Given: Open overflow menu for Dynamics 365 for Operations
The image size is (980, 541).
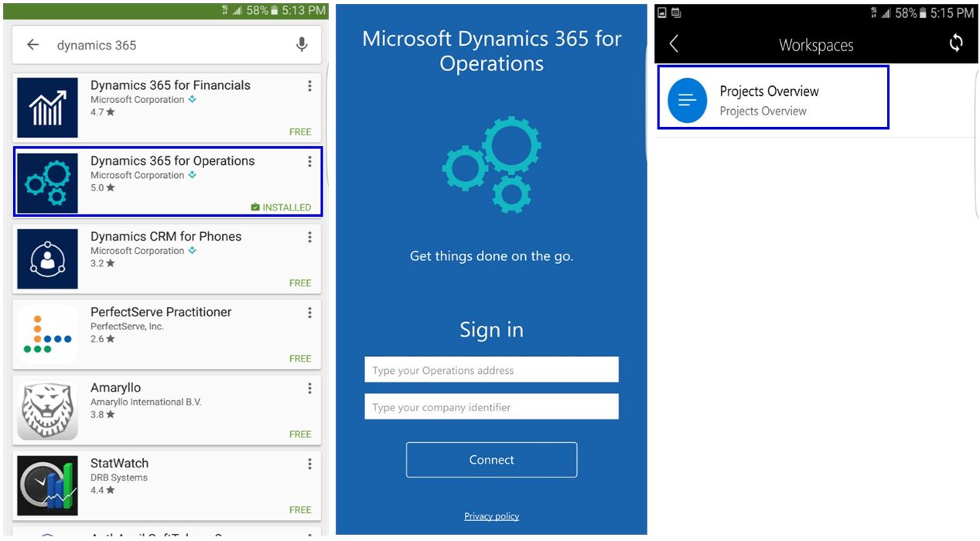Looking at the screenshot, I should click(x=309, y=162).
